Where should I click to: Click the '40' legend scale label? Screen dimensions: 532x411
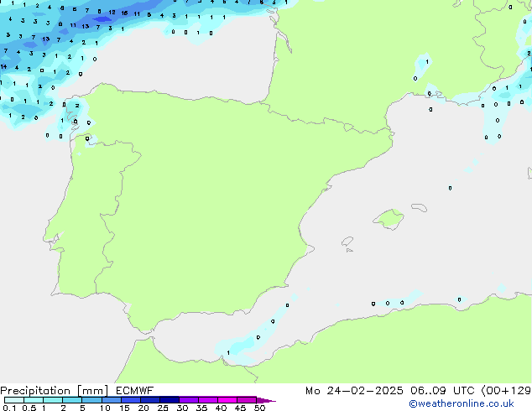coord(221,408)
